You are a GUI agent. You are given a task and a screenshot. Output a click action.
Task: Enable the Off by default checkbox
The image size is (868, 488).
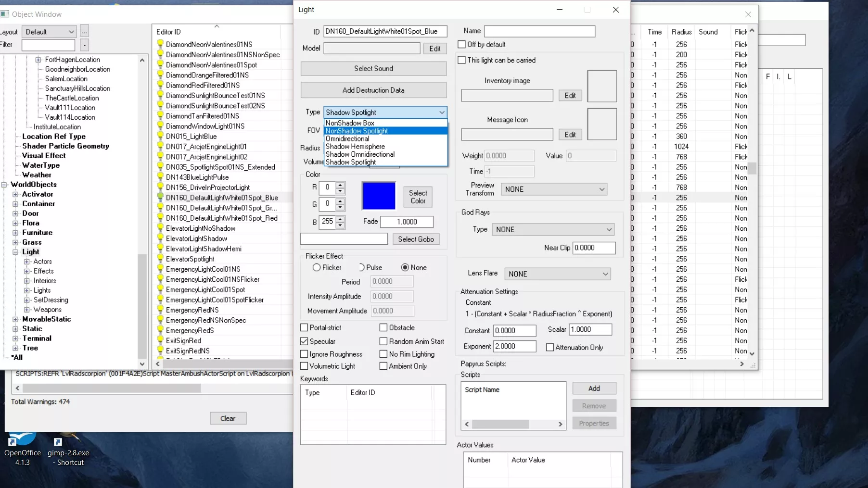[462, 44]
